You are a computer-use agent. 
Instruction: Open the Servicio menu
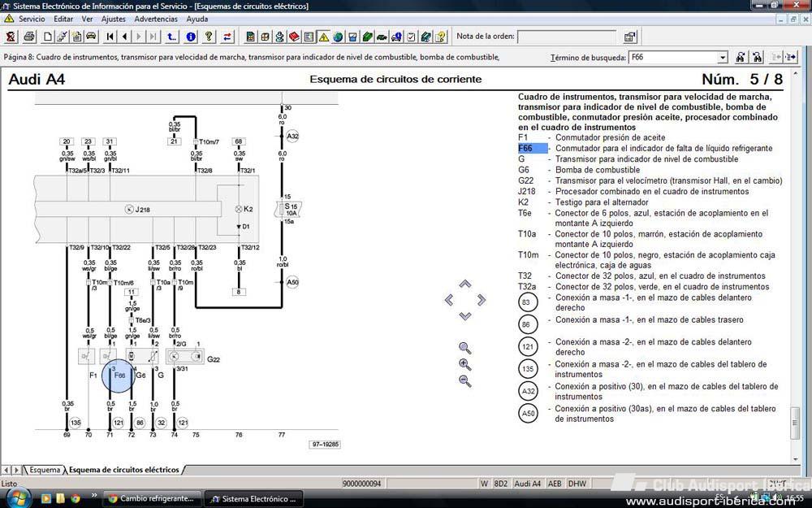click(32, 19)
